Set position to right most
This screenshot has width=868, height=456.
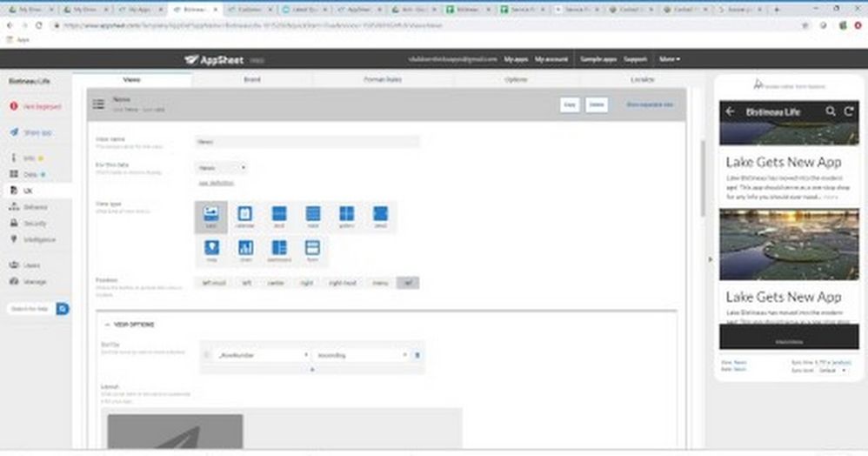tap(342, 283)
